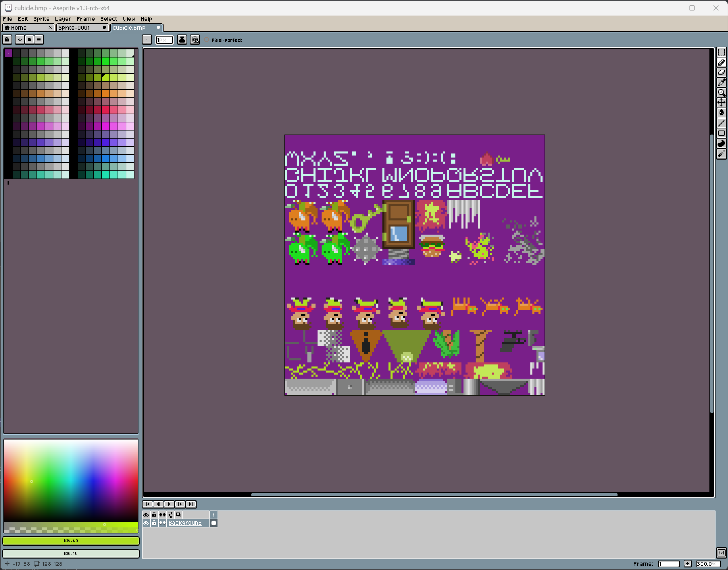Viewport: 728px width, 570px height.
Task: Switch to the Sprite-0001 tab
Action: click(74, 28)
